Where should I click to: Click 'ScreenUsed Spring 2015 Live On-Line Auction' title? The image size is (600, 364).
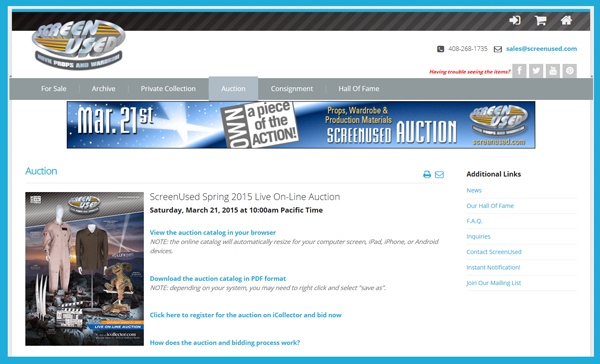click(x=245, y=197)
